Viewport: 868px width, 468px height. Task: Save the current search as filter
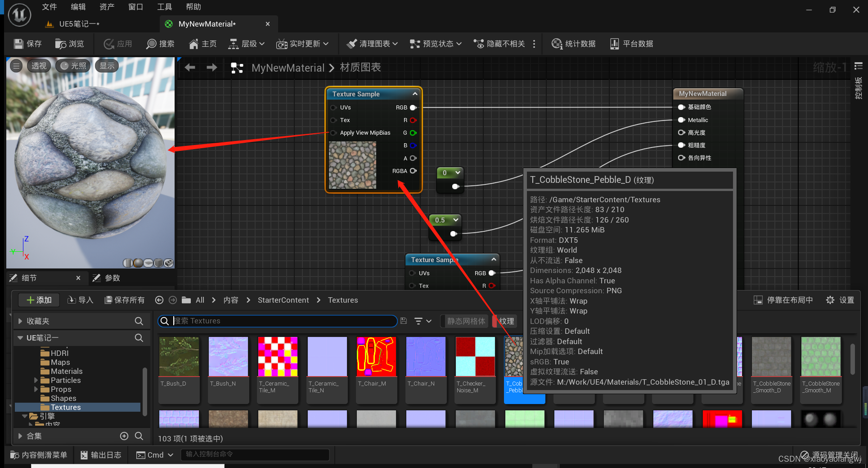[404, 321]
